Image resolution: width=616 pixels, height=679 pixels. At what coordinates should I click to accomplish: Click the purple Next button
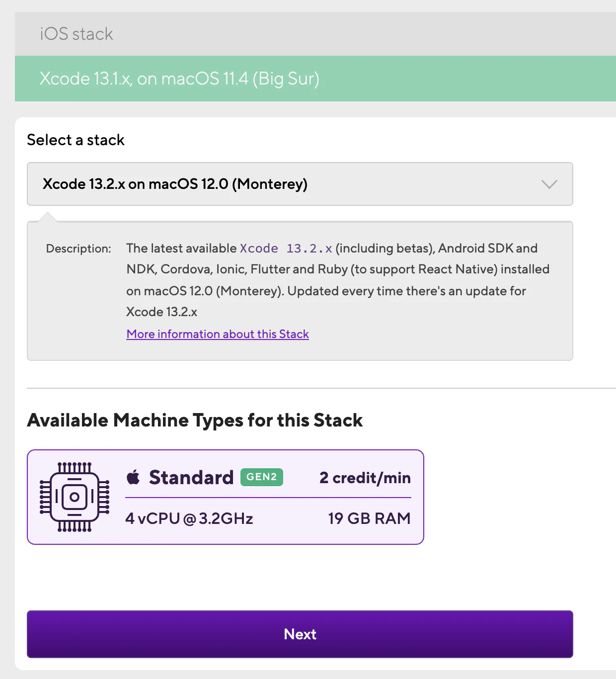[x=300, y=634]
